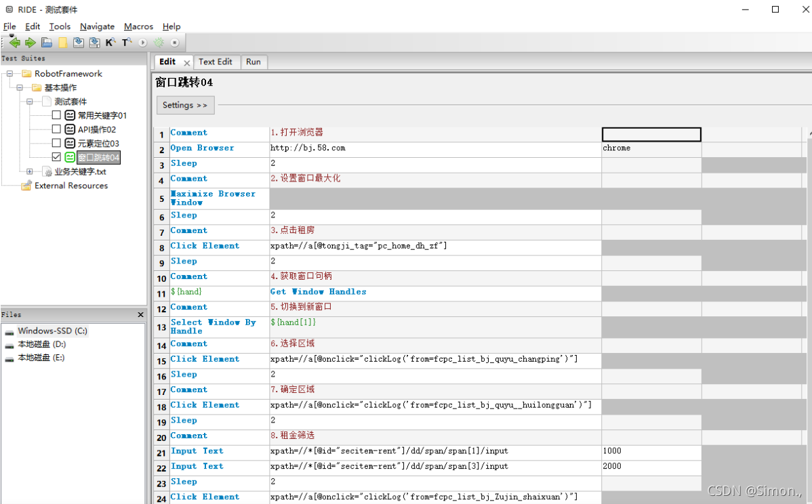Image resolution: width=812 pixels, height=504 pixels.
Task: Select Windows-SSD (C:) in Files panel
Action: 52,331
